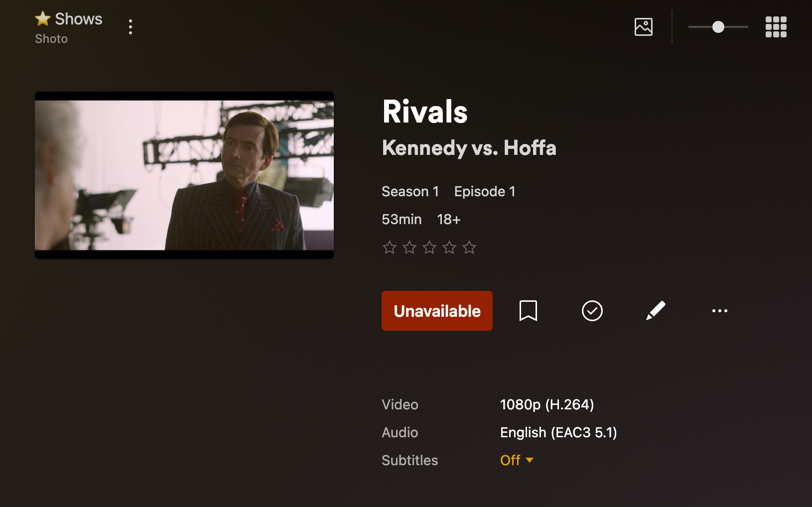Click the red Unavailable button
The width and height of the screenshot is (812, 507).
click(x=437, y=311)
